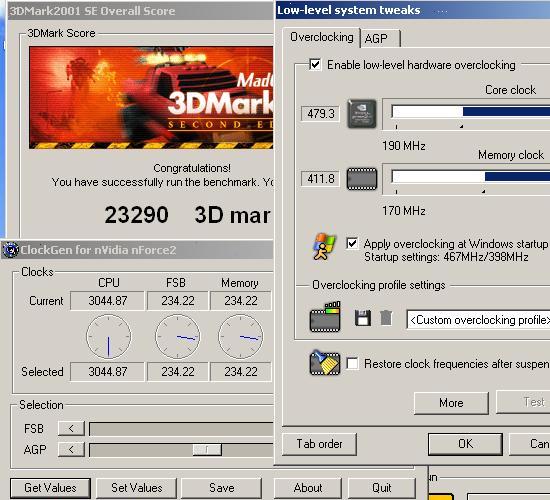550x500 pixels.
Task: Decrease AGP with the left arrow button
Action: pyautogui.click(x=71, y=449)
